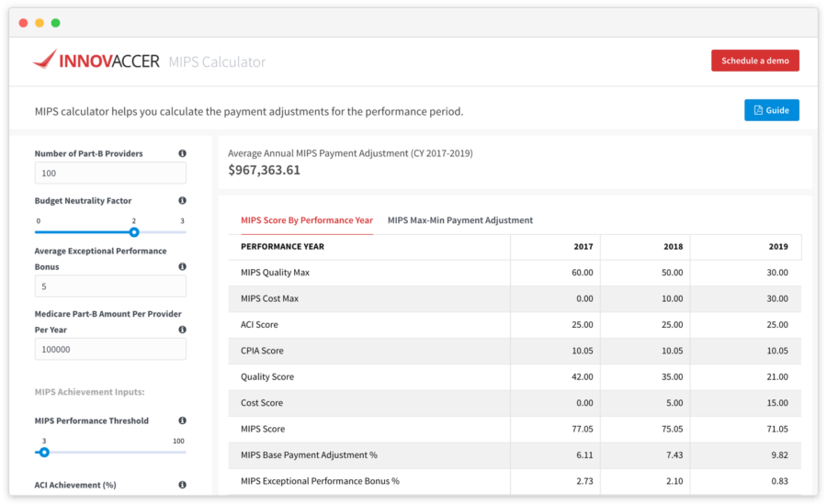827x504 pixels.
Task: Open MIPS Max-Min Payment Adjustment tab
Action: click(x=460, y=220)
